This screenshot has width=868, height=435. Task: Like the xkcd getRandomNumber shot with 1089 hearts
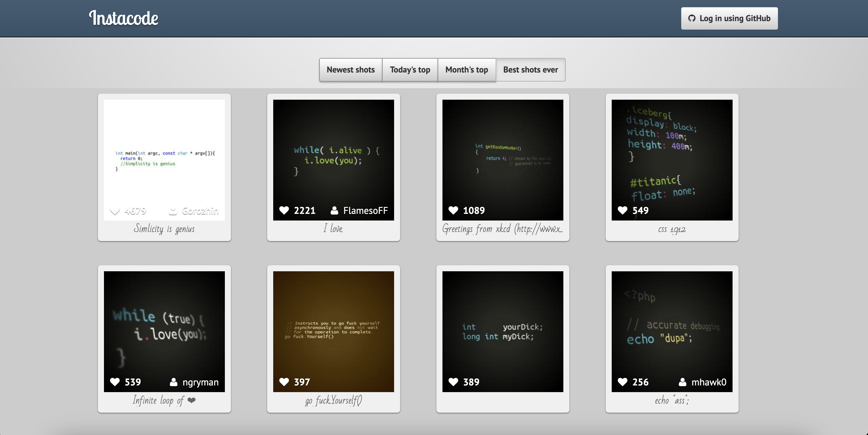point(453,211)
